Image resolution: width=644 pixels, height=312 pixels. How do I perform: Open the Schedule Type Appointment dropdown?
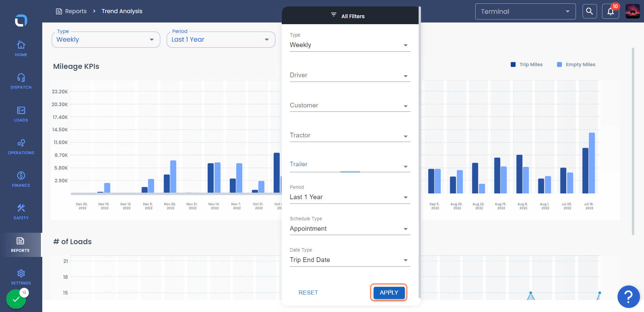click(x=350, y=229)
